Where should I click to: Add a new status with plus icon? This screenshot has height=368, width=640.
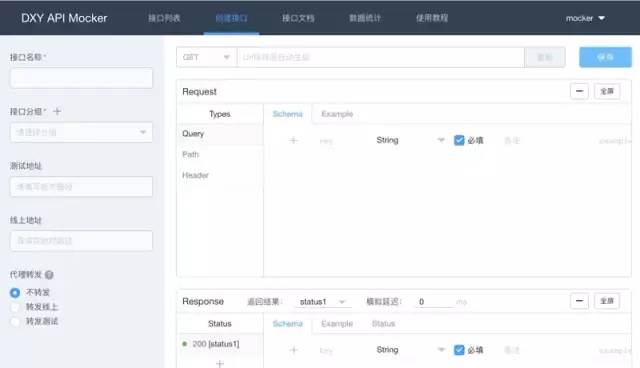click(x=220, y=364)
